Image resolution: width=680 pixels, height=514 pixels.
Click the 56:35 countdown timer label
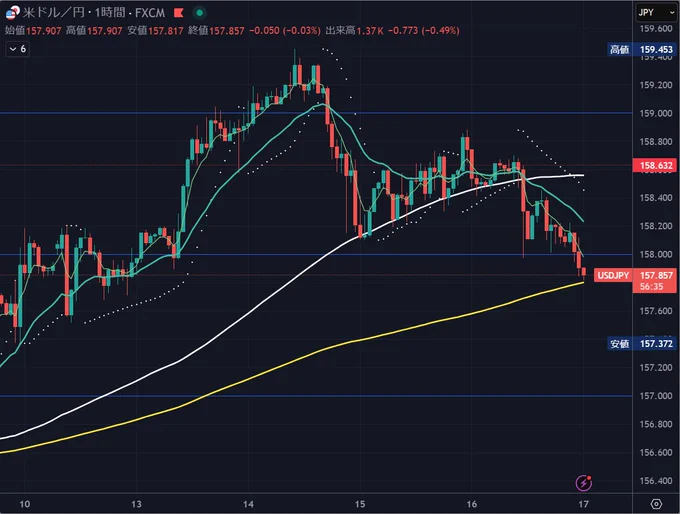pyautogui.click(x=651, y=287)
